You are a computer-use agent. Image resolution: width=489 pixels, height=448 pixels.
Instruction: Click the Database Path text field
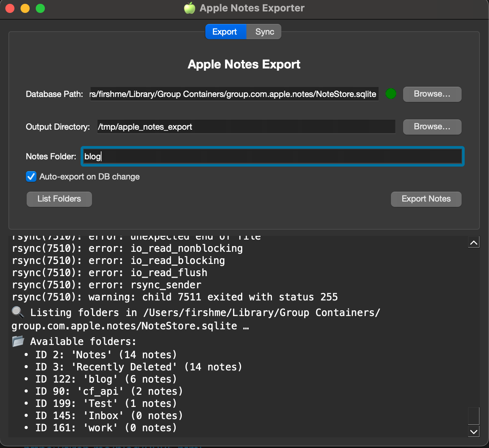click(234, 94)
